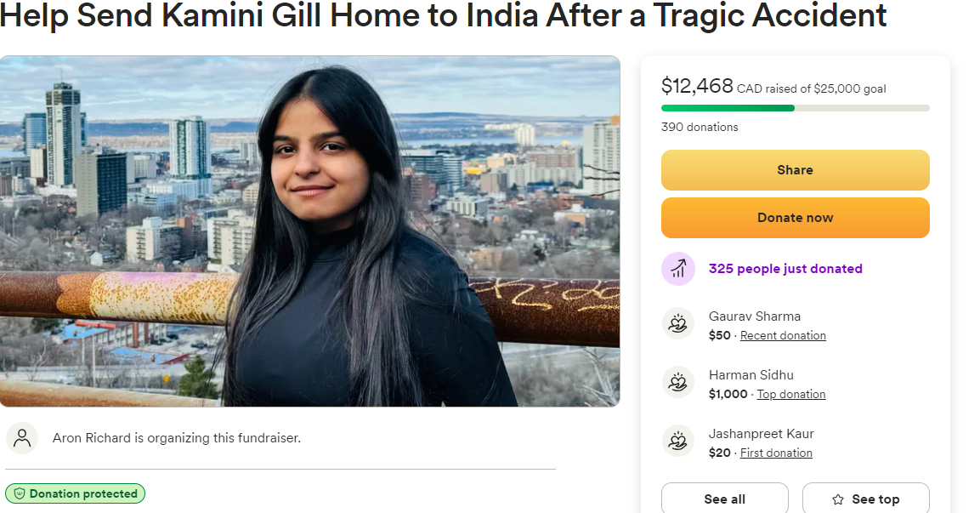Follow the First donation link
The image size is (980, 513).
pyautogui.click(x=776, y=453)
